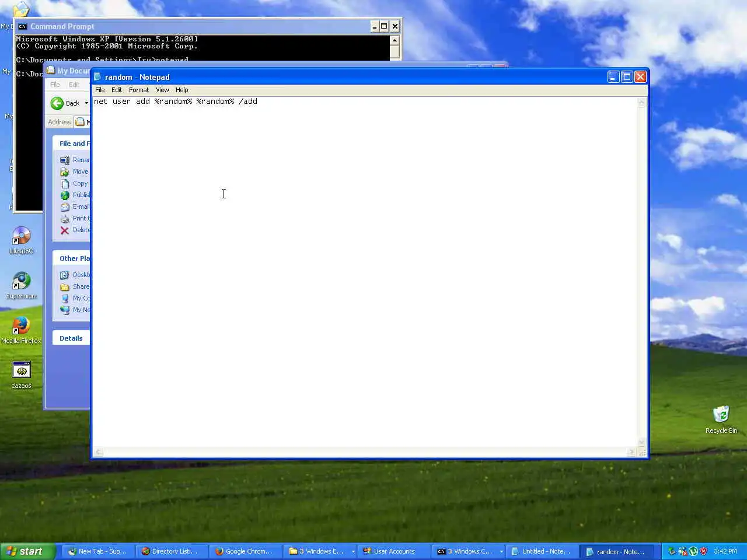
Task: Open My Computer icon under Other Places
Action: click(x=65, y=298)
